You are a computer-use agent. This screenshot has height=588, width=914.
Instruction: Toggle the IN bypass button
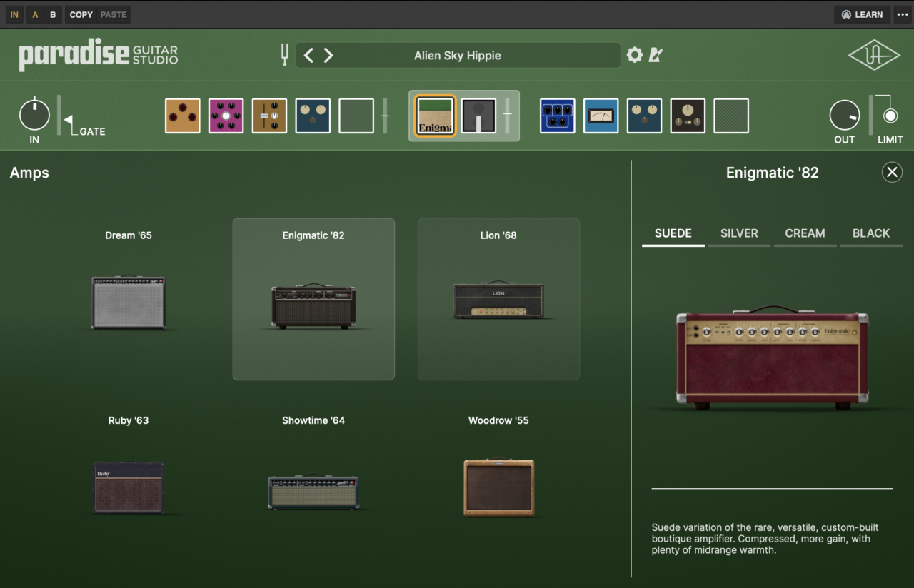click(x=14, y=14)
